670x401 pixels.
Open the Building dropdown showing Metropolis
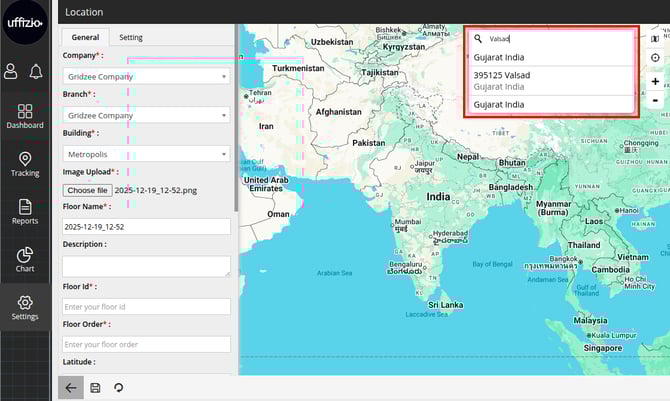146,154
